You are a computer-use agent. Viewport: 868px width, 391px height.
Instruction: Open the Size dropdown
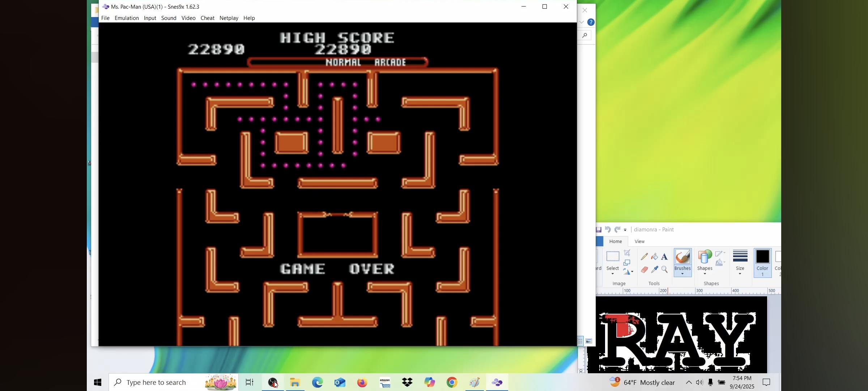tap(740, 274)
